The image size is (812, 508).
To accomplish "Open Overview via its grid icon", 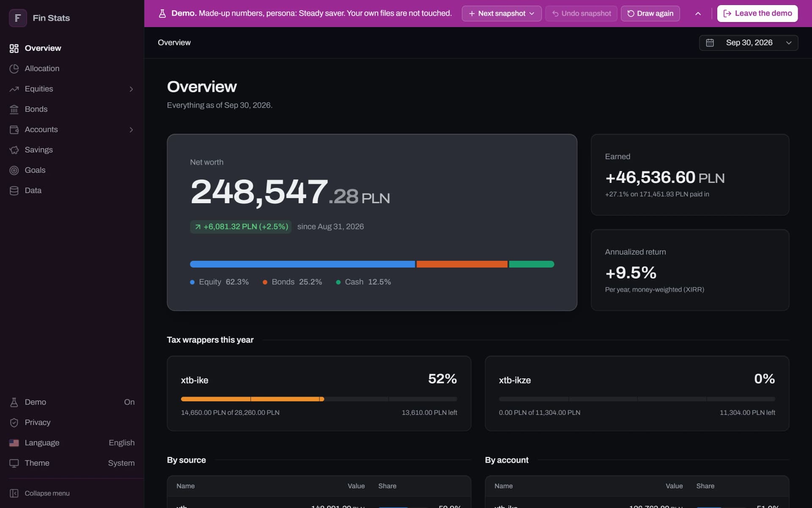I will pos(14,48).
